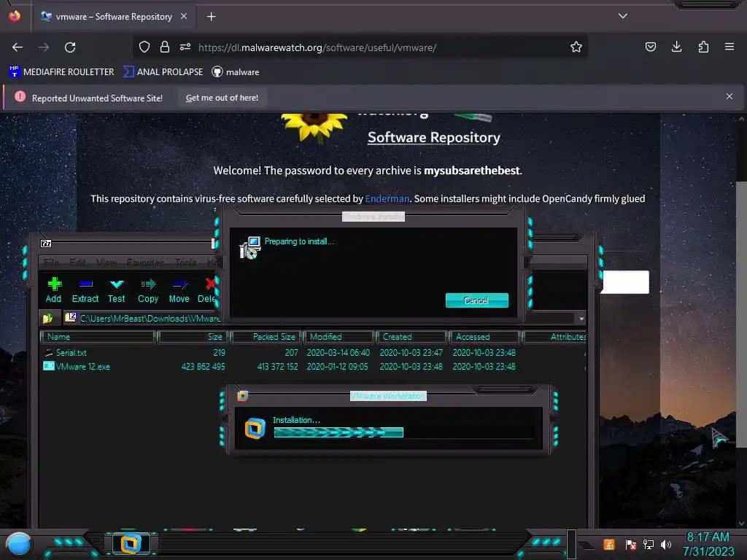747x560 pixels.
Task: Open the Firefox downloads panel
Action: pos(676,47)
